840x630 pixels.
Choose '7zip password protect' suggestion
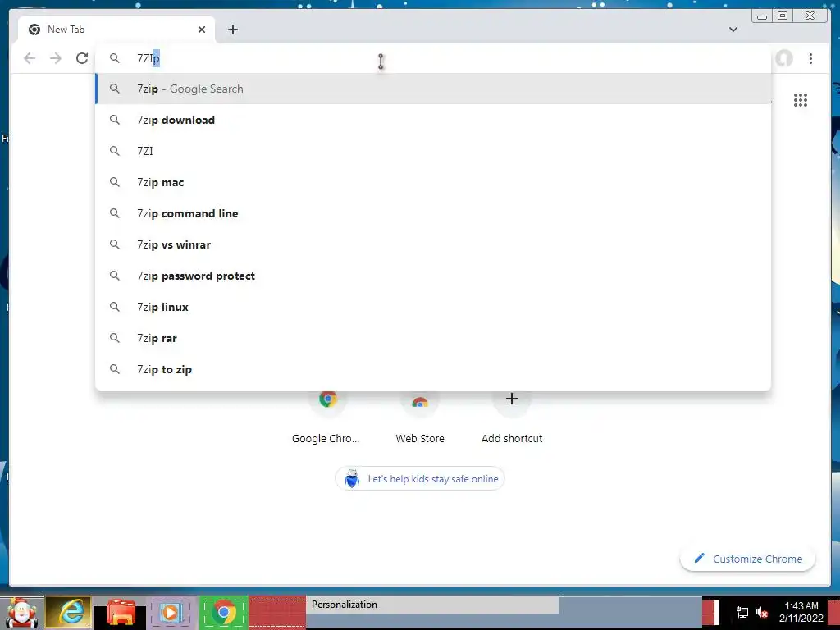click(x=433, y=276)
